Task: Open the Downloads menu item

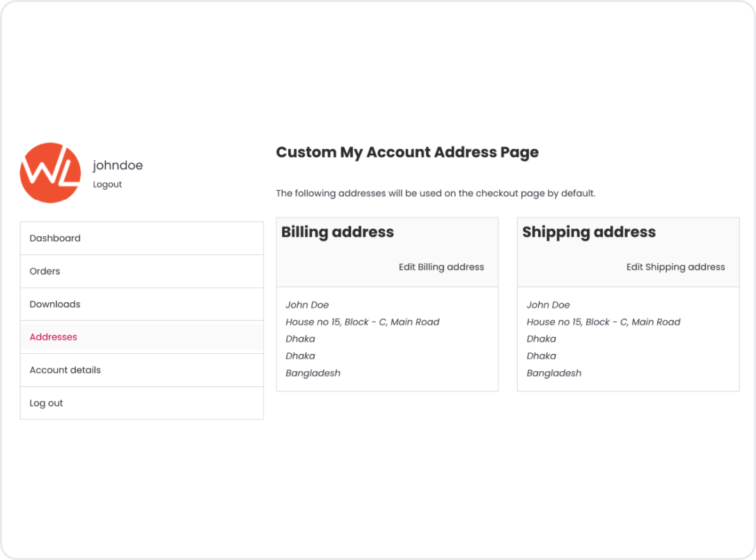Action: pyautogui.click(x=55, y=304)
